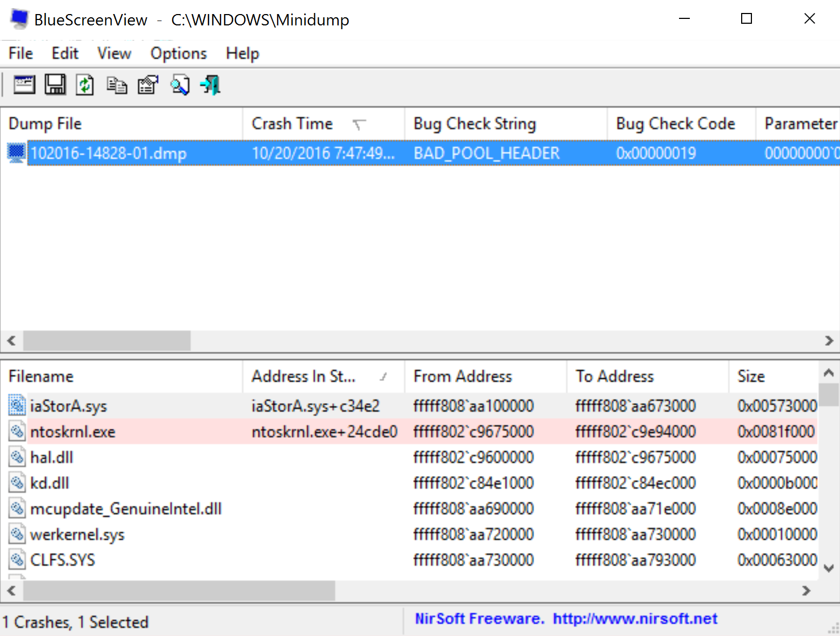Open the Help menu
This screenshot has width=840, height=636.
click(x=243, y=53)
